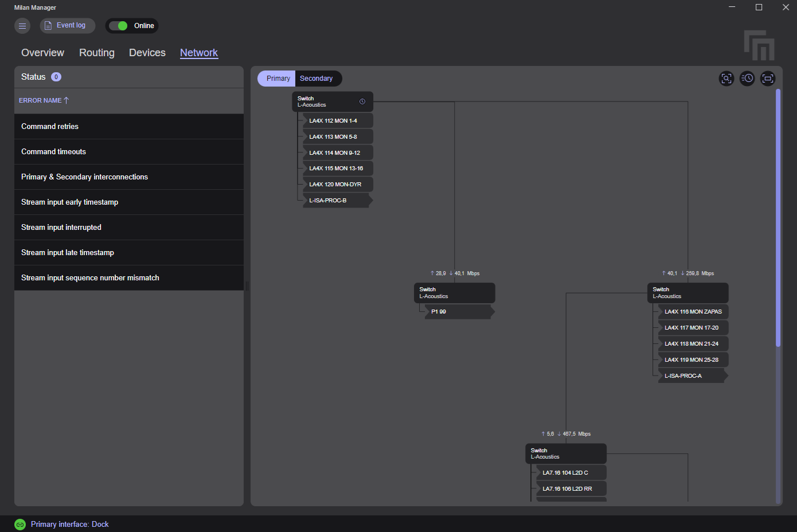This screenshot has width=797, height=532.
Task: Click the panel splitter handle between panes
Action: 247,285
